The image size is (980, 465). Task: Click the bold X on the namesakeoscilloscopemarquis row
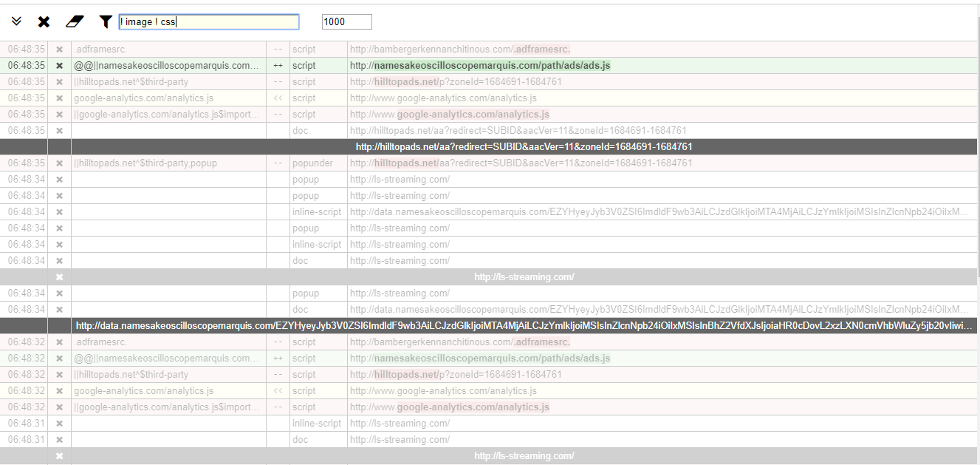coord(59,65)
